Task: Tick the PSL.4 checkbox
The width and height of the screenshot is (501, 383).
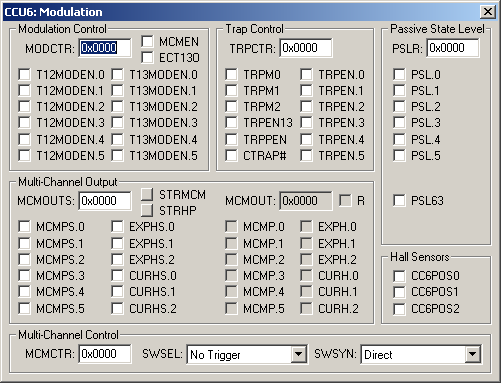Action: click(399, 139)
